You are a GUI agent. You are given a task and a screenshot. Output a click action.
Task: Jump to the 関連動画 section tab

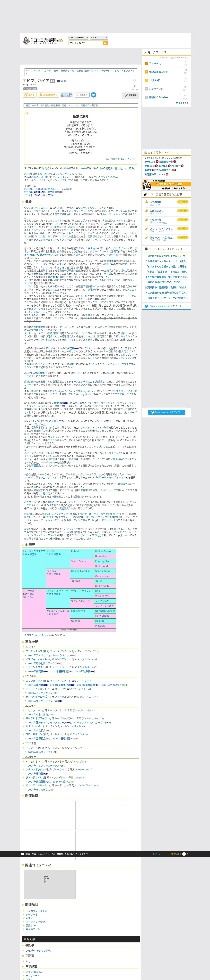tap(56, 105)
